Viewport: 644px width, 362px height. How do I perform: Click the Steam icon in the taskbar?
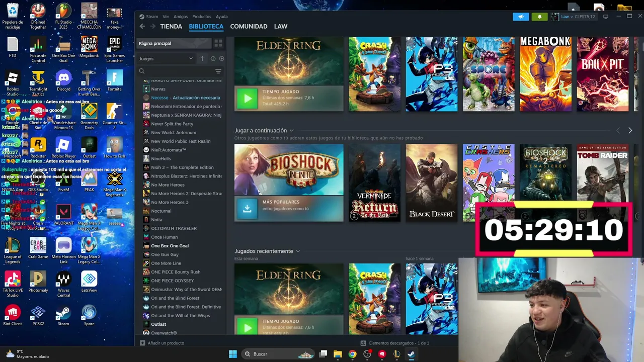coord(411,354)
